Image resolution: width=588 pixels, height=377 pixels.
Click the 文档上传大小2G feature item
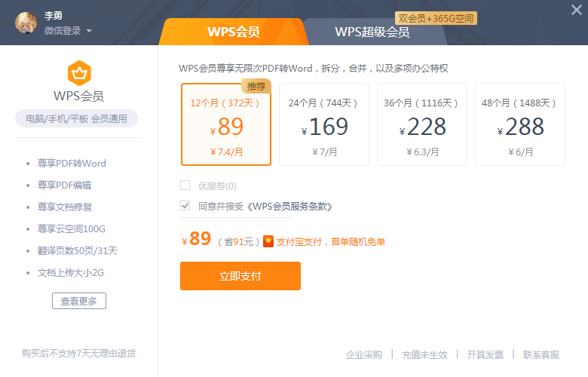pos(71,273)
